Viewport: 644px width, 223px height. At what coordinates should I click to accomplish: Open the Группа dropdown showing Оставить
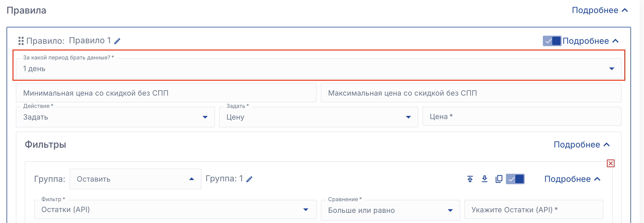click(135, 179)
